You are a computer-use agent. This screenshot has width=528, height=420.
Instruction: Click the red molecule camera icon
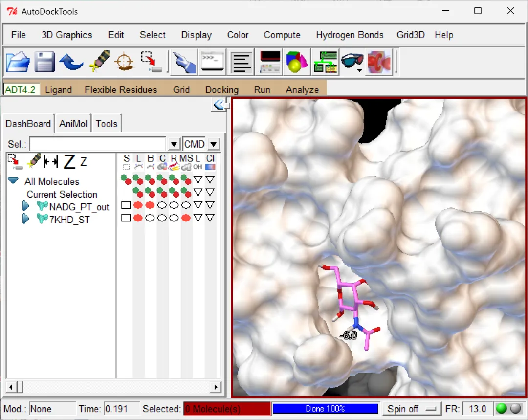(379, 62)
